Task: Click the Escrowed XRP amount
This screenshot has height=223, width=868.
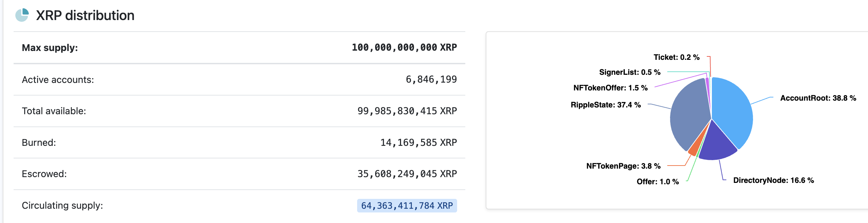Action: [x=407, y=174]
